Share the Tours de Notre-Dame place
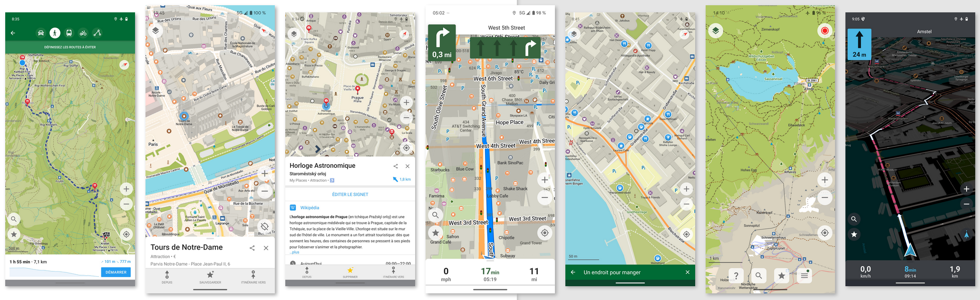The width and height of the screenshot is (980, 300). [252, 248]
